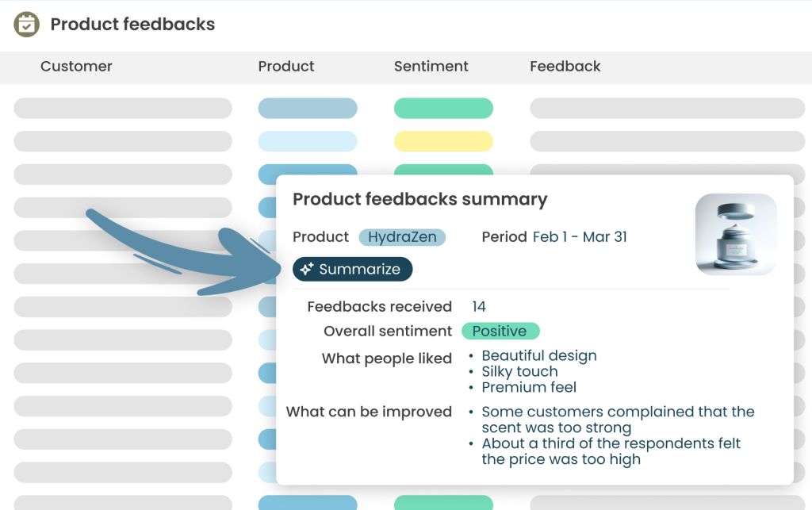Viewport: 812px width, 510px height.
Task: Click the feedbacks received count 14
Action: (479, 307)
